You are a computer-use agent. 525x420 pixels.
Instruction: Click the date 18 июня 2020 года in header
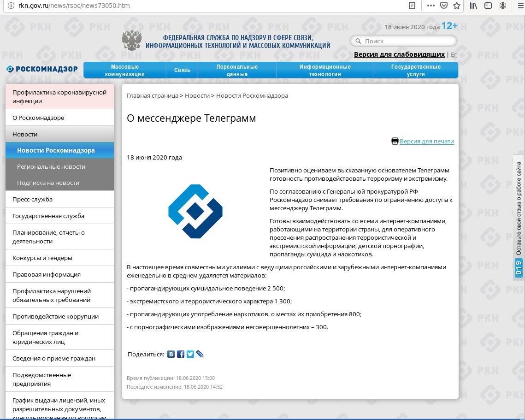coord(412,27)
